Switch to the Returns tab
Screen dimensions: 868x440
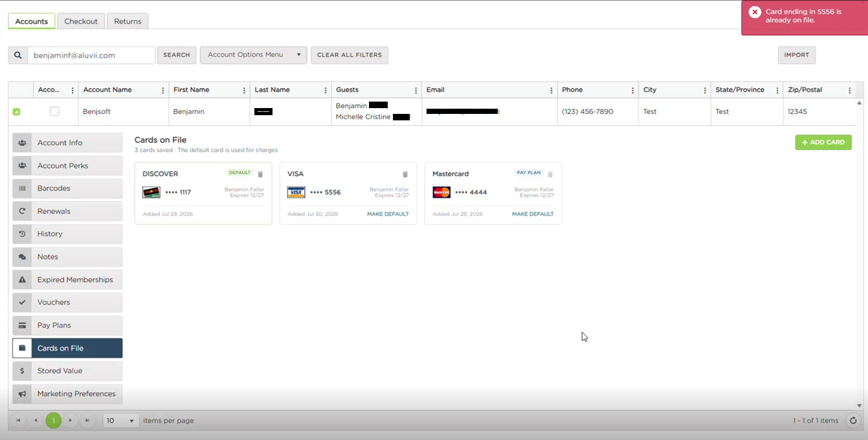tap(128, 21)
